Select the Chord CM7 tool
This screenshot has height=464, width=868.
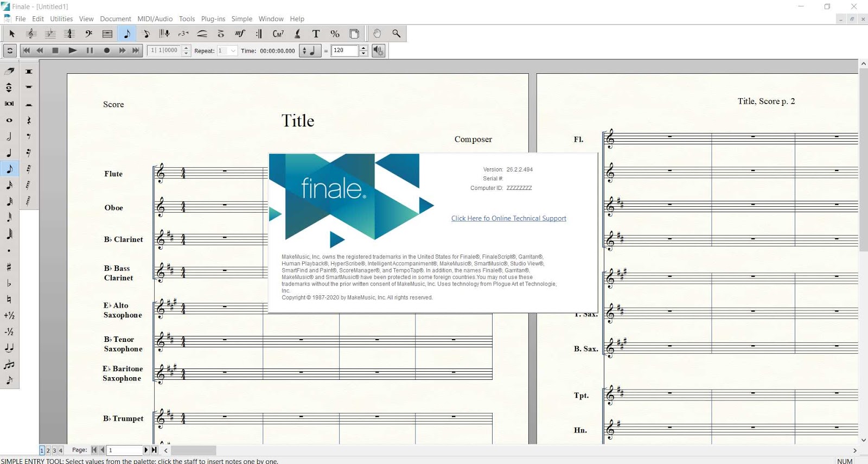(x=278, y=34)
